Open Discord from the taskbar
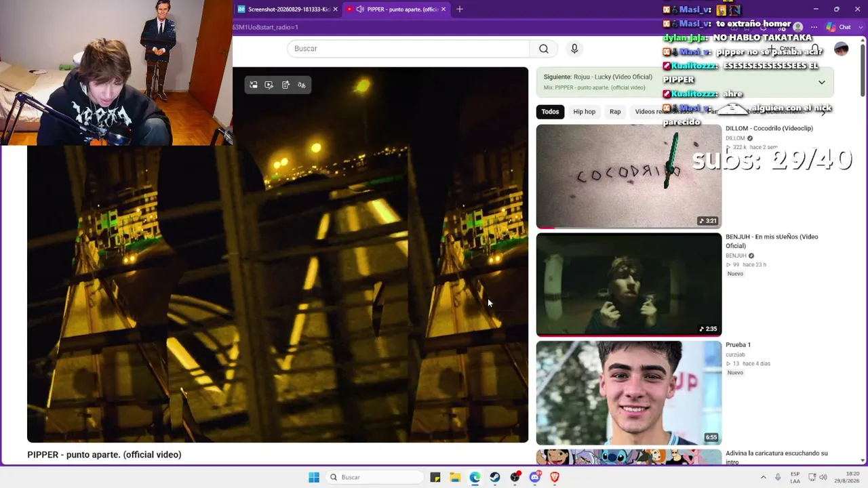 click(x=535, y=477)
